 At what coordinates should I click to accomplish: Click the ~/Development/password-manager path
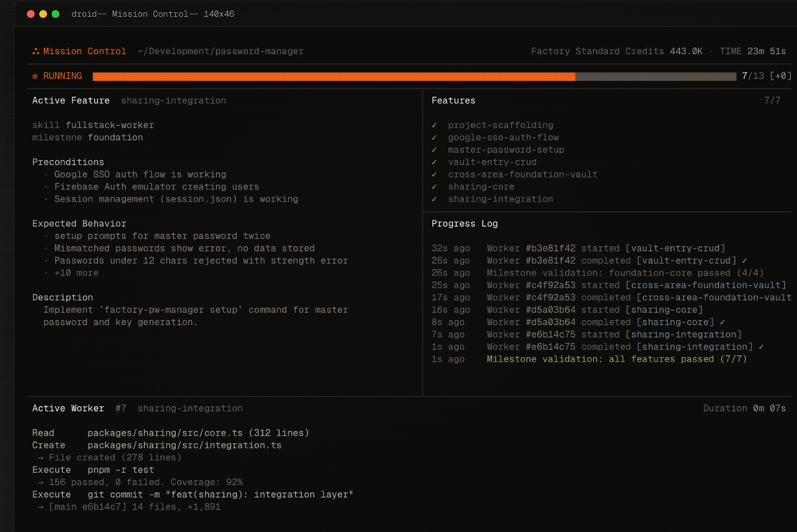point(221,51)
